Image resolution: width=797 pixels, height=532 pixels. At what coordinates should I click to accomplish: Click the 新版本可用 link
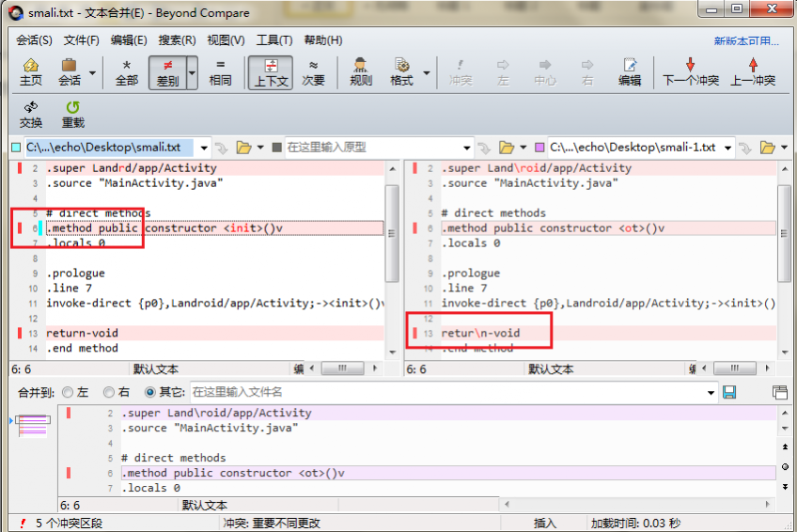(746, 41)
